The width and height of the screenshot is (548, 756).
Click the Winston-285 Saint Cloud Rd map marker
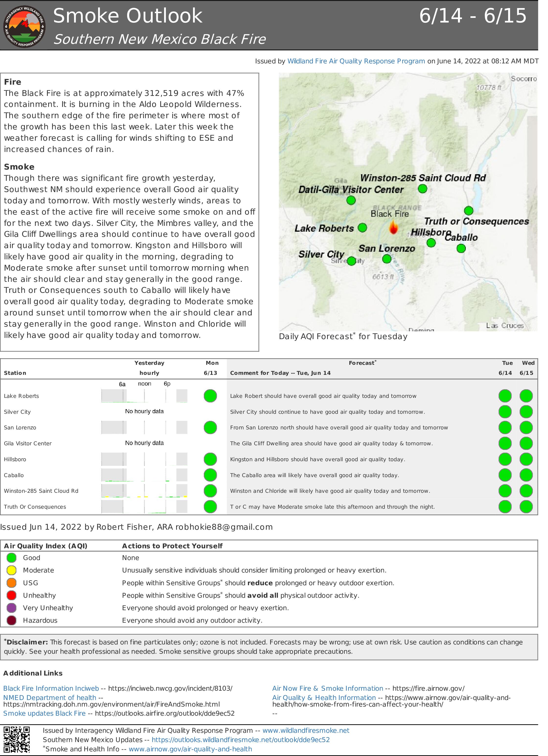point(422,189)
